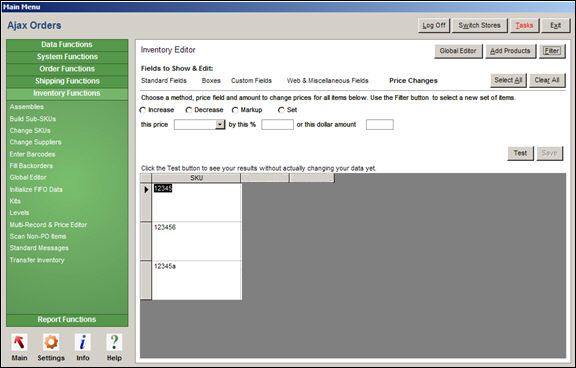The height and width of the screenshot is (368, 576).
Task: Expand the Data Functions section
Action: pyautogui.click(x=67, y=45)
